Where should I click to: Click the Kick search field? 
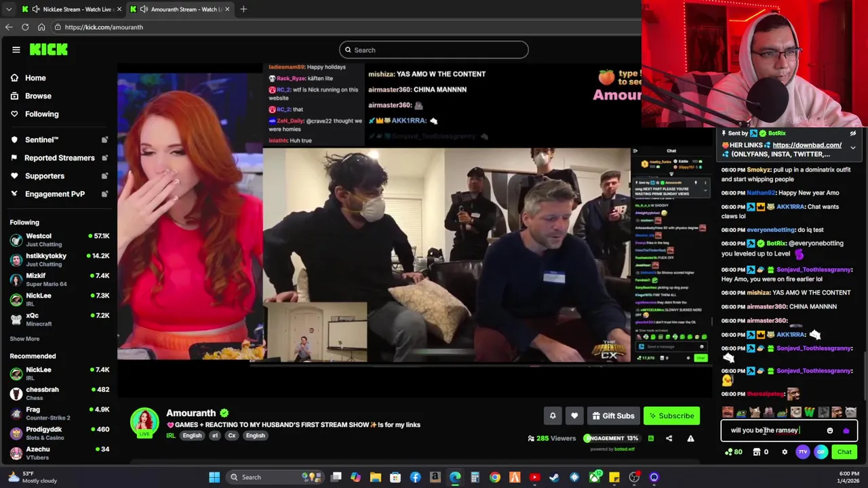(433, 49)
